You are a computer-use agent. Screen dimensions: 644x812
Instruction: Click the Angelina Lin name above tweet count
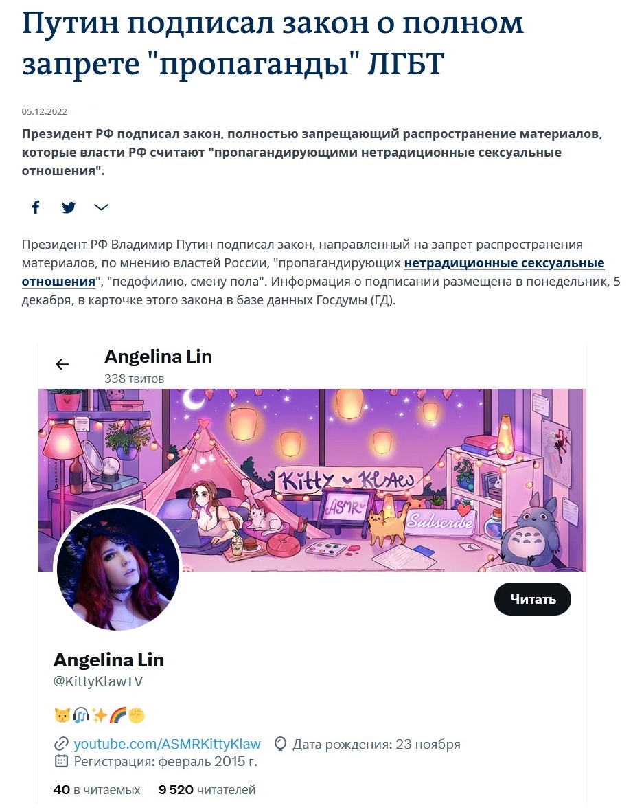coord(158,357)
